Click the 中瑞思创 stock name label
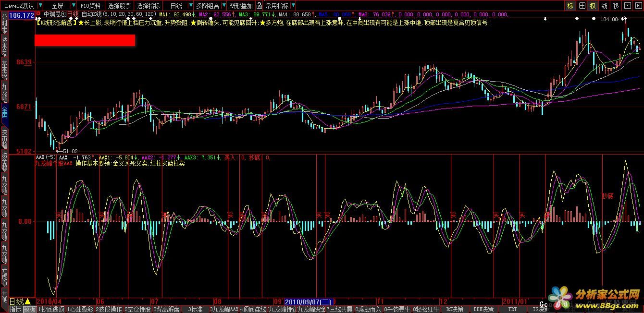The width and height of the screenshot is (644, 313). (55, 15)
